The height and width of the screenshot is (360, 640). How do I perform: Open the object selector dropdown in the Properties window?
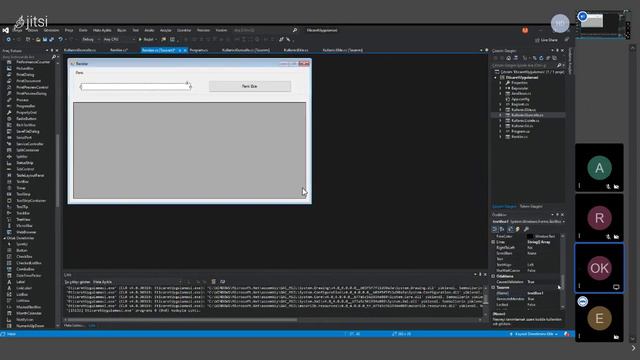coord(564,222)
